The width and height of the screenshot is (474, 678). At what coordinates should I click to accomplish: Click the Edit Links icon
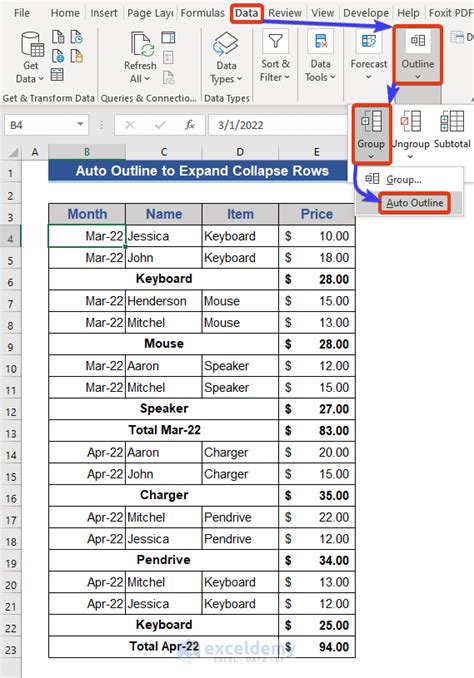pos(168,78)
